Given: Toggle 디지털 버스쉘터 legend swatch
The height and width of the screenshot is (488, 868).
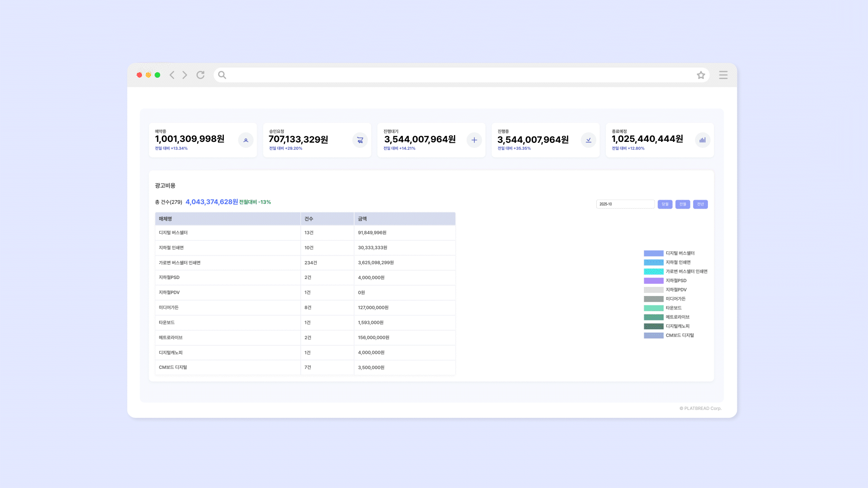Looking at the screenshot, I should pos(653,253).
